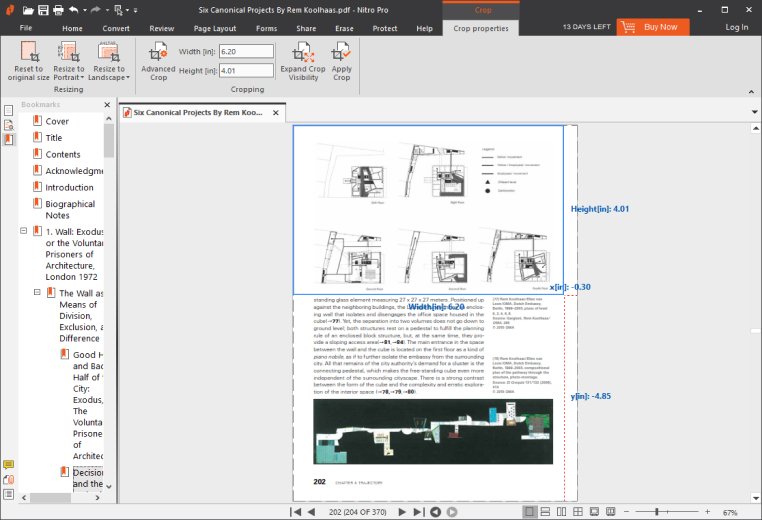Open the Comments panel sidebar icon
The height and width of the screenshot is (520, 762).
pyautogui.click(x=8, y=465)
